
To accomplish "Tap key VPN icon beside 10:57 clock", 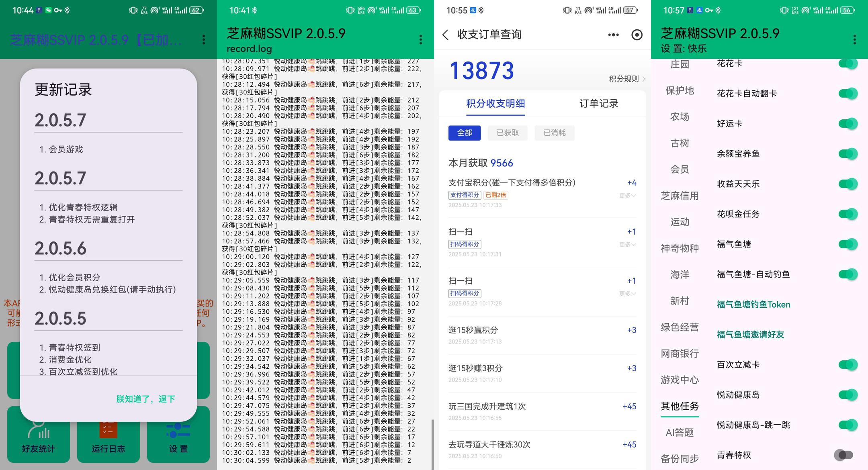I will click(x=709, y=10).
